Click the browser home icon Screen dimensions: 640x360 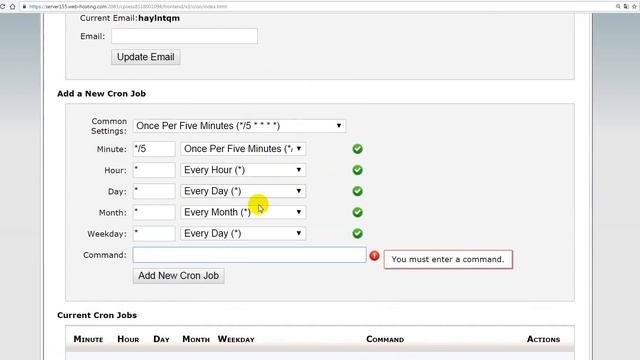coord(13,7)
